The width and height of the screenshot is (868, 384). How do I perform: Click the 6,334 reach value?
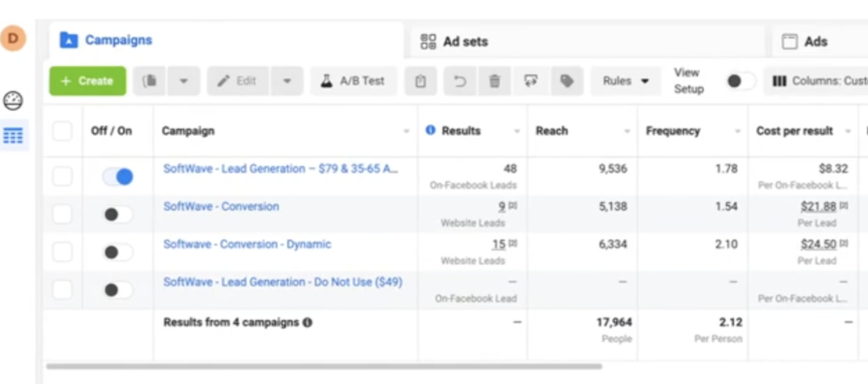[x=613, y=244]
